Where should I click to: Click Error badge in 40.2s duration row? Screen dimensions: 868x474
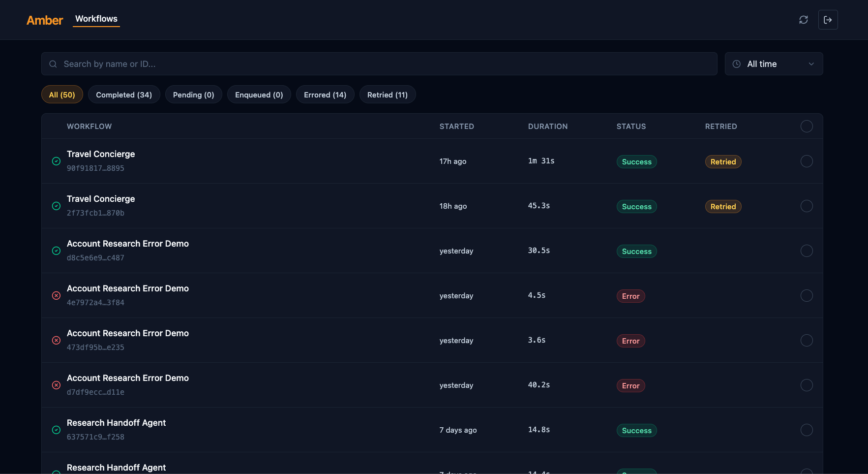click(630, 385)
